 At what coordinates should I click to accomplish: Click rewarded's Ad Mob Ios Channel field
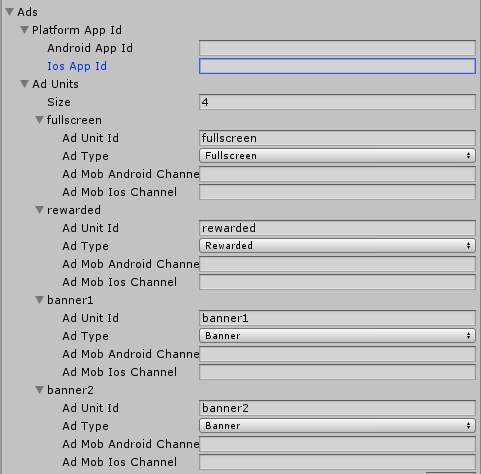(x=337, y=282)
